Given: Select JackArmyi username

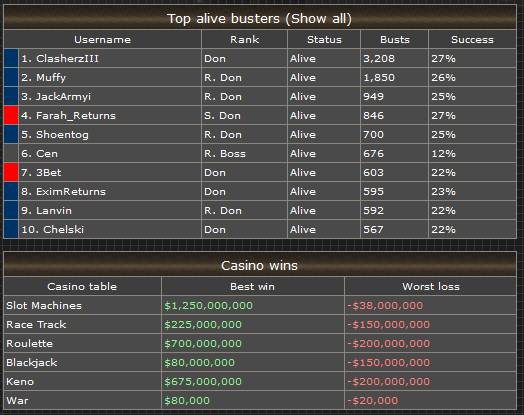Looking at the screenshot, I should tap(63, 97).
